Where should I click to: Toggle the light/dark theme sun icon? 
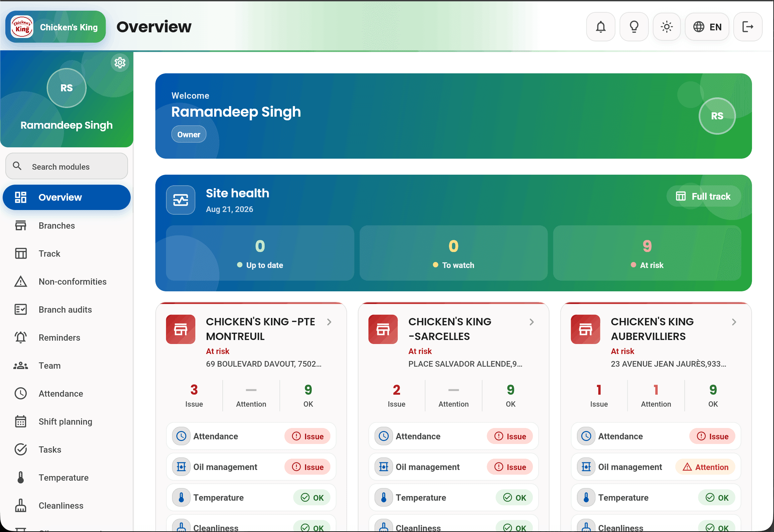[x=667, y=27]
